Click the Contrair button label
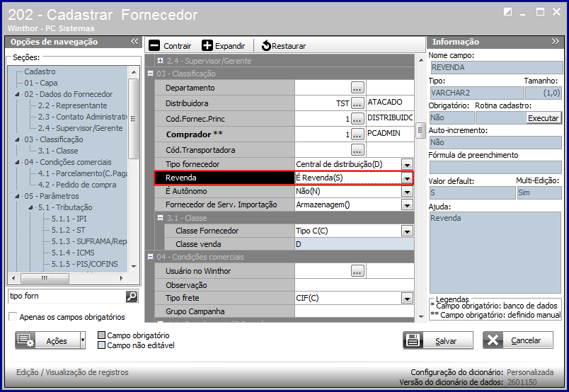This screenshot has width=569, height=392. point(177,46)
